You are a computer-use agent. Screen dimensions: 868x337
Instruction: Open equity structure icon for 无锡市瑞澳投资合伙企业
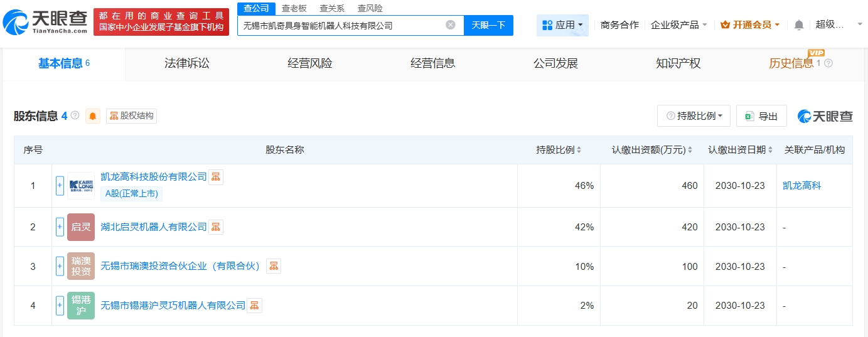pos(273,266)
